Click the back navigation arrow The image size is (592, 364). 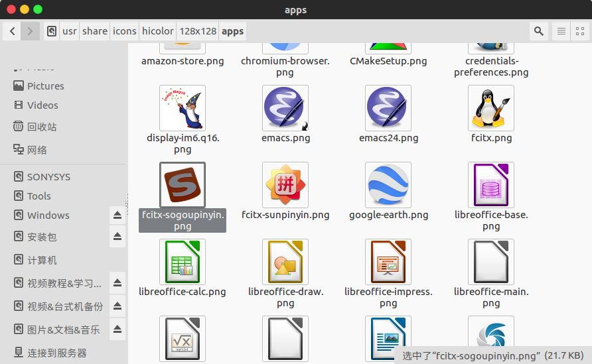(13, 31)
